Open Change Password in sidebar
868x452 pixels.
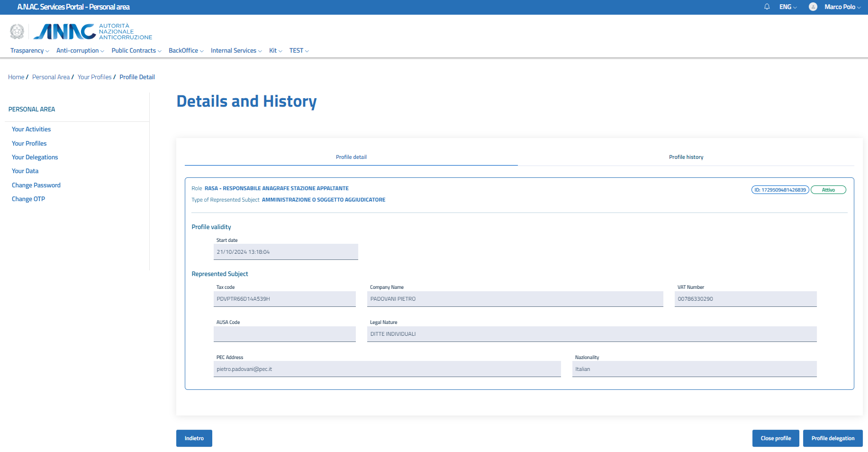tap(36, 185)
